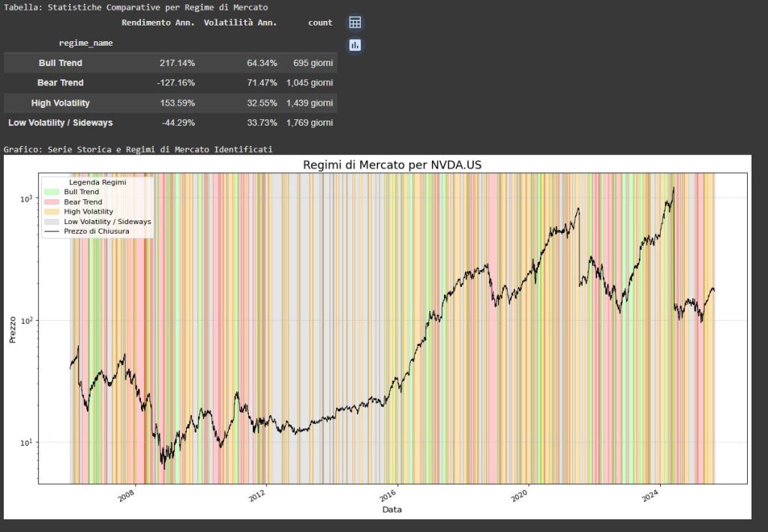Click the red Bear Trend legend swatch
Screen dimensions: 768x532
click(x=52, y=202)
